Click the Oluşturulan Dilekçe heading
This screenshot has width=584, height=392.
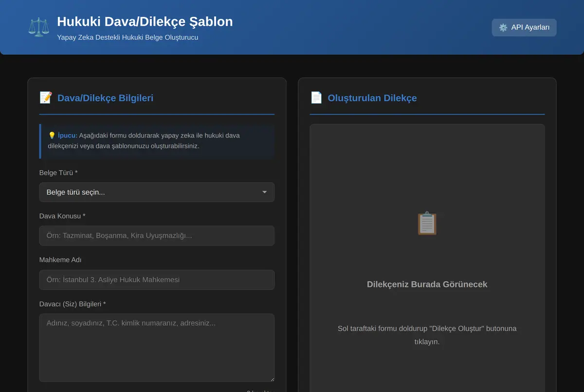(372, 98)
